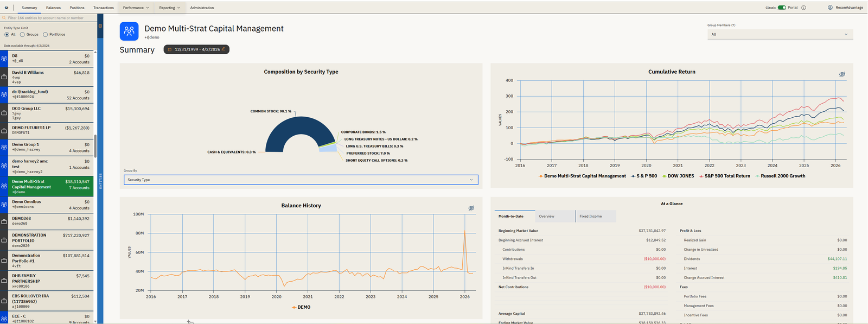Click the briefcase icon on Demonstration Portfolio #1 row
Image resolution: width=868 pixels, height=324 pixels.
coord(4,261)
